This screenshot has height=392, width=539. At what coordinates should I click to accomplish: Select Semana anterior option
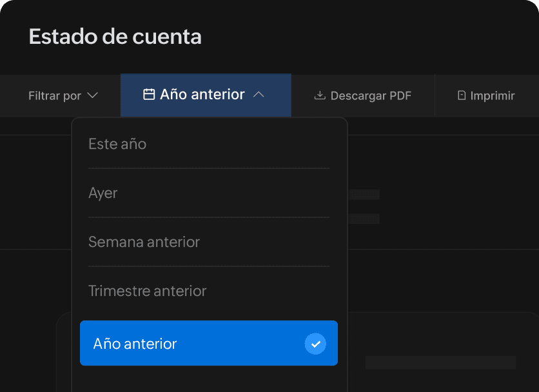(209, 242)
